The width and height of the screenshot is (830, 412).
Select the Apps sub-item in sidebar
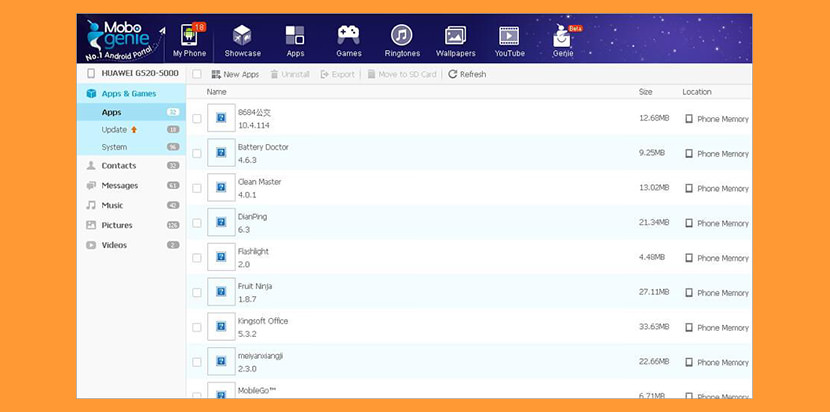point(132,112)
